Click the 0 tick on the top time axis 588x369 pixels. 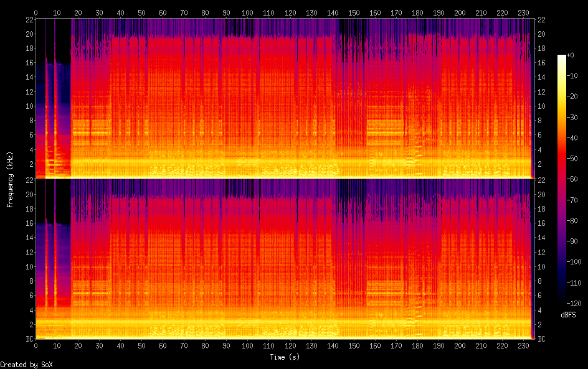point(36,12)
